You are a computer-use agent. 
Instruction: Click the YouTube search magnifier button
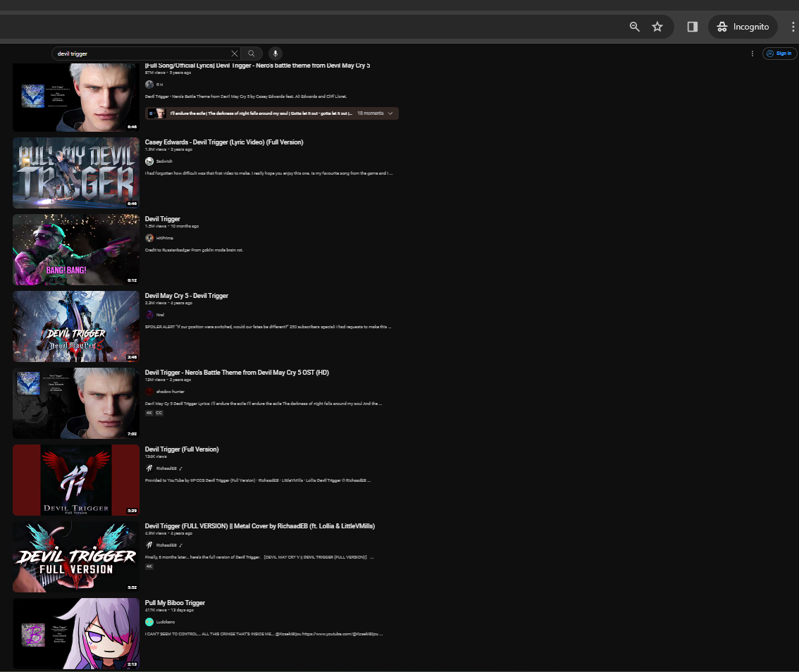(x=252, y=54)
